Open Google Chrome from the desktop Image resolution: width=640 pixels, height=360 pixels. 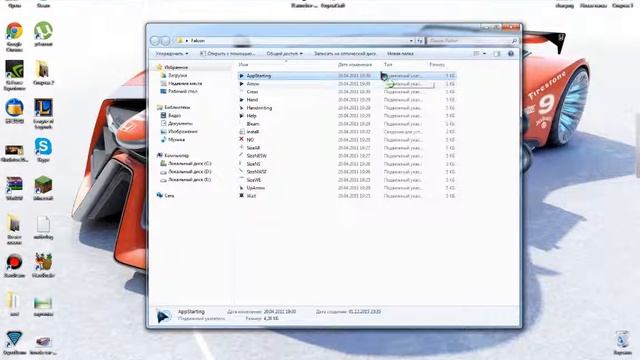pos(14,36)
